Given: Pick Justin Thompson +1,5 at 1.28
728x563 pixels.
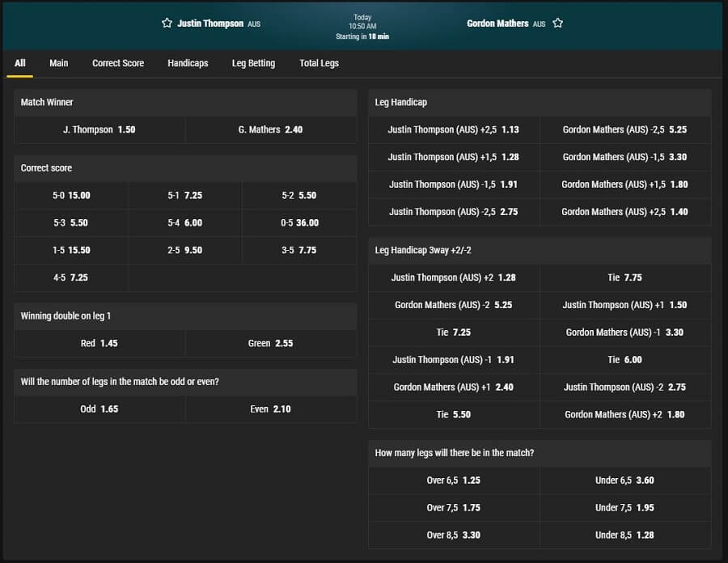Looking at the screenshot, I should click(454, 158).
